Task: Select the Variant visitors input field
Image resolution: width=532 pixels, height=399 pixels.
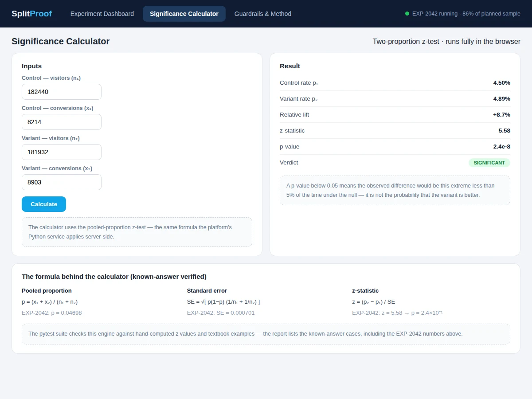Action: point(62,152)
